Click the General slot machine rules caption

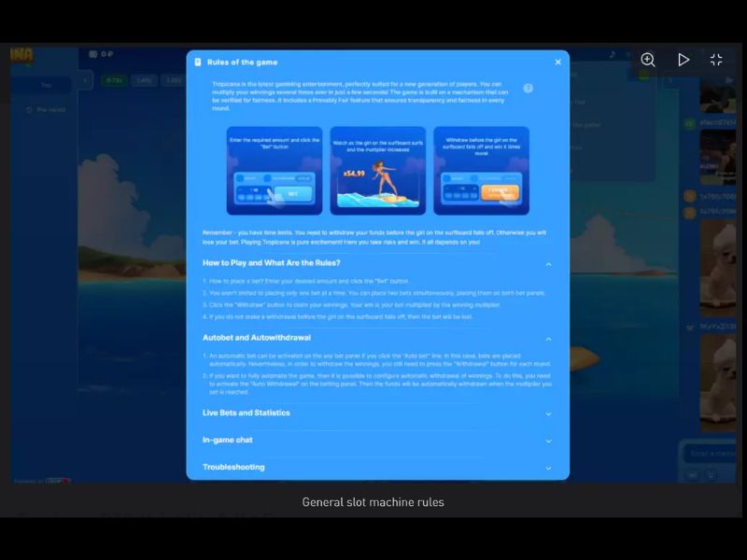tap(373, 502)
